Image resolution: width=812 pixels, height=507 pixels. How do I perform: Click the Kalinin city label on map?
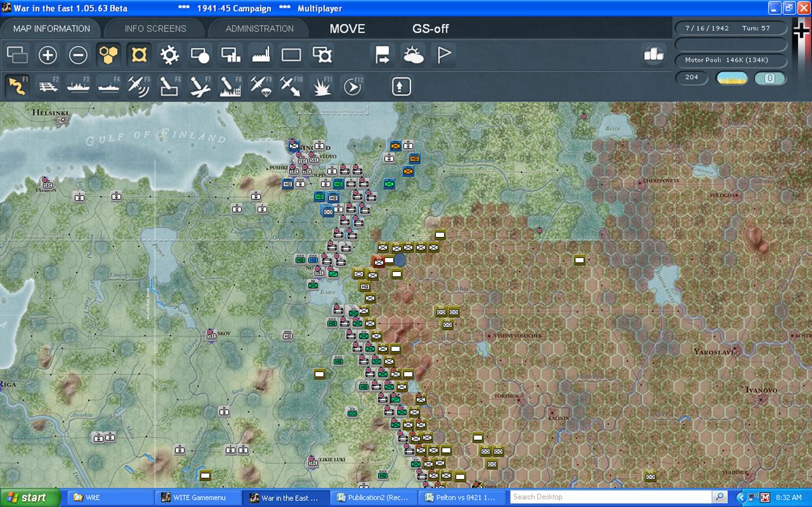(x=558, y=418)
